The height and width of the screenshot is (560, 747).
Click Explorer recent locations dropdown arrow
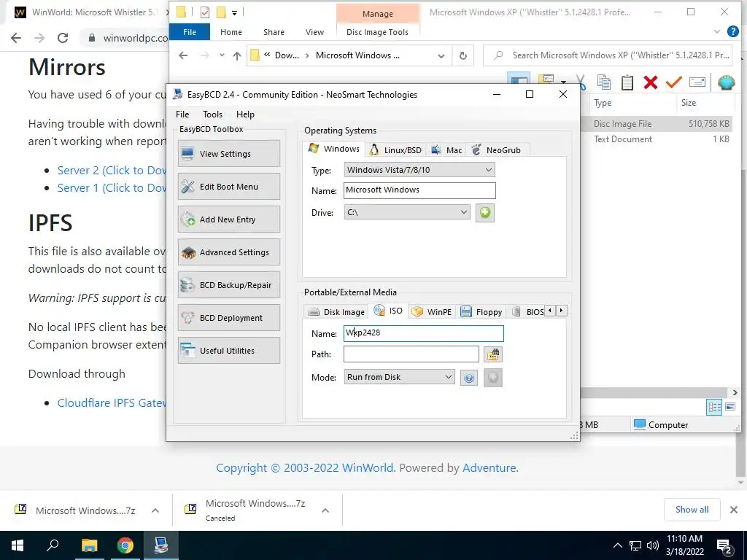point(222,55)
